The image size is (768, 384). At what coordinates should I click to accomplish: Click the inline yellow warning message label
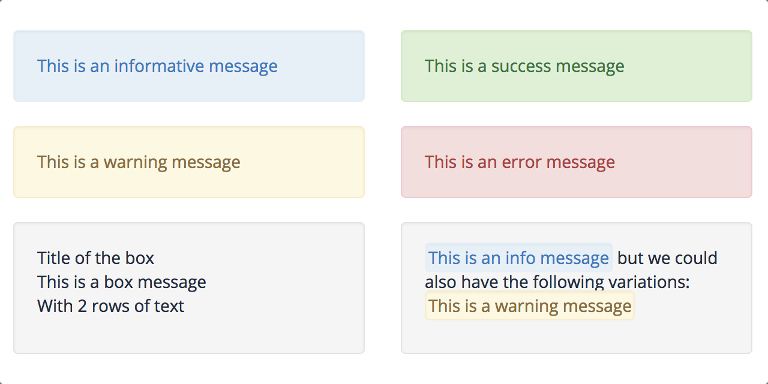pyautogui.click(x=530, y=306)
